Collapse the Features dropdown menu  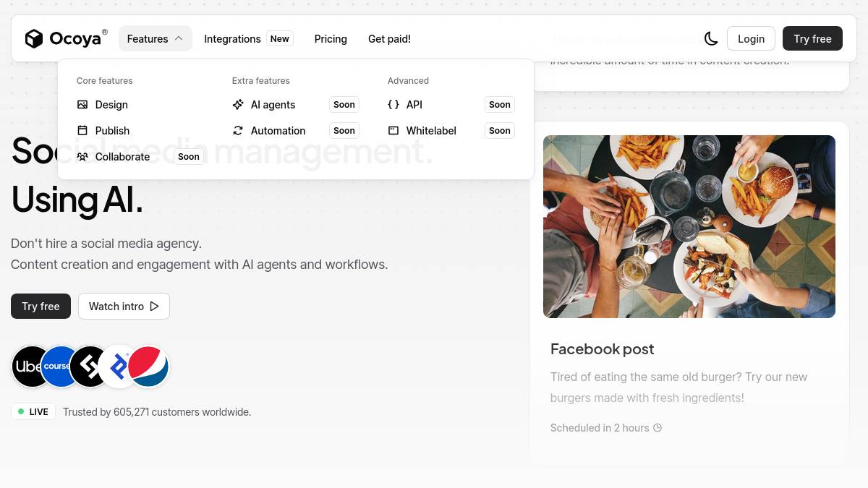coord(156,38)
